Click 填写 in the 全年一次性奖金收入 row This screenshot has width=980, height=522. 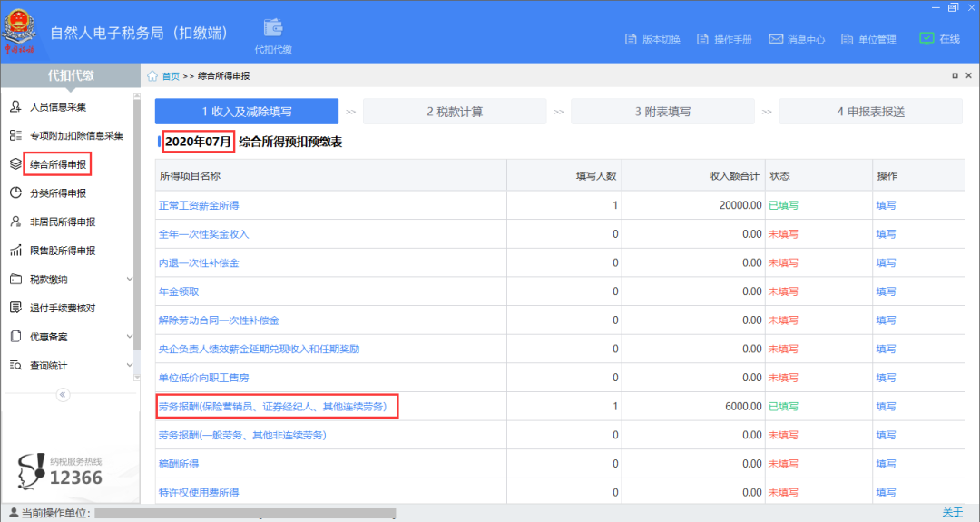tap(887, 234)
